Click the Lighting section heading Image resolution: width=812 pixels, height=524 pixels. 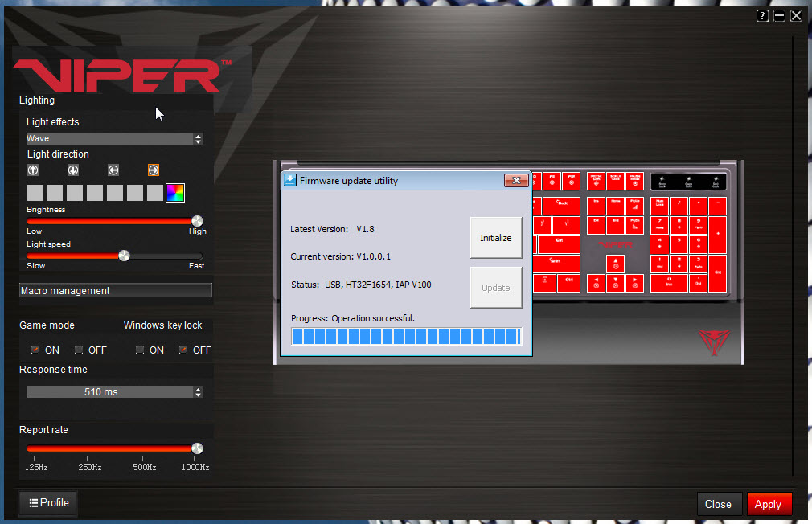[37, 100]
